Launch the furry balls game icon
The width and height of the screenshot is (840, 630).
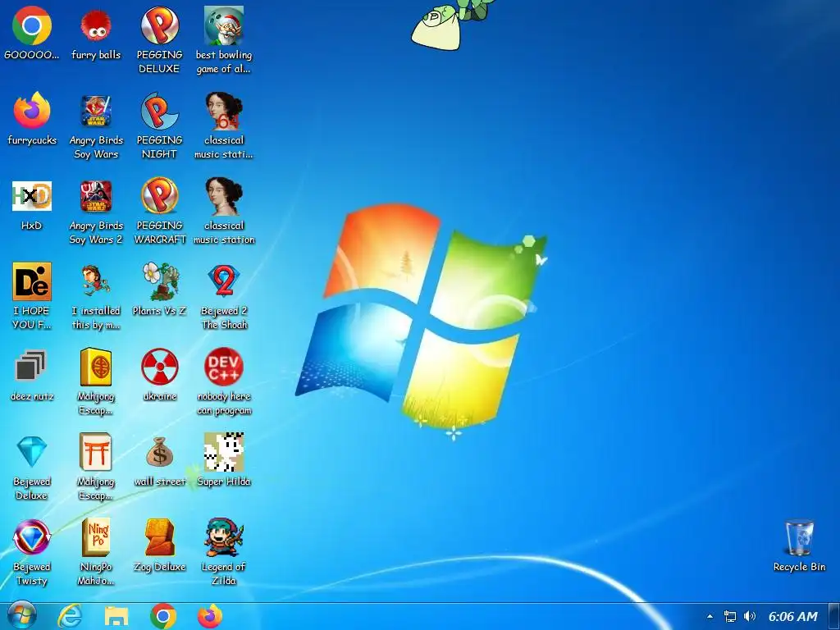(96, 25)
